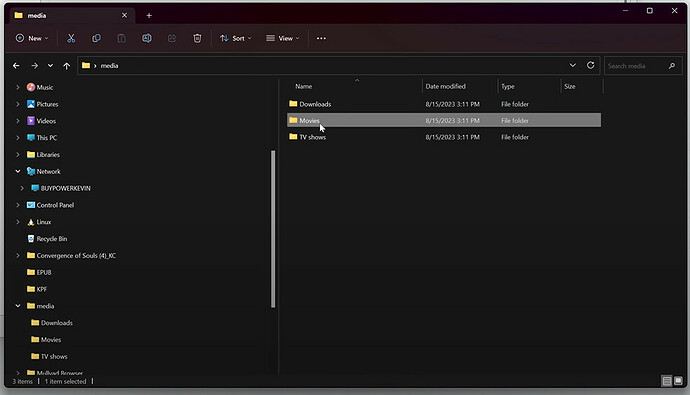The image size is (690, 395).
Task: Sort files by Date modified column
Action: [445, 86]
